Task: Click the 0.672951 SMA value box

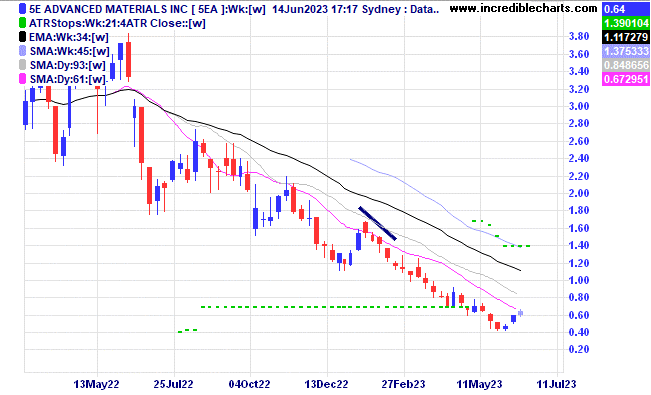Action: click(626, 79)
